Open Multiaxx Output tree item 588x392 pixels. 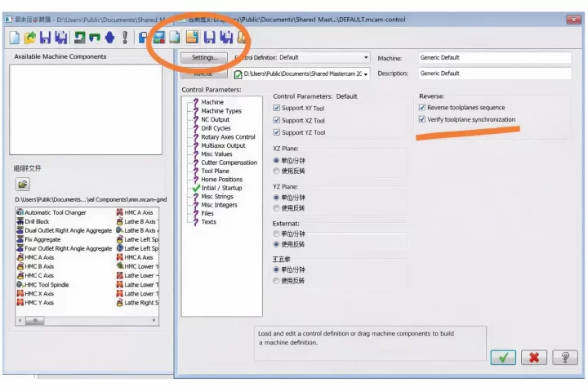[223, 145]
